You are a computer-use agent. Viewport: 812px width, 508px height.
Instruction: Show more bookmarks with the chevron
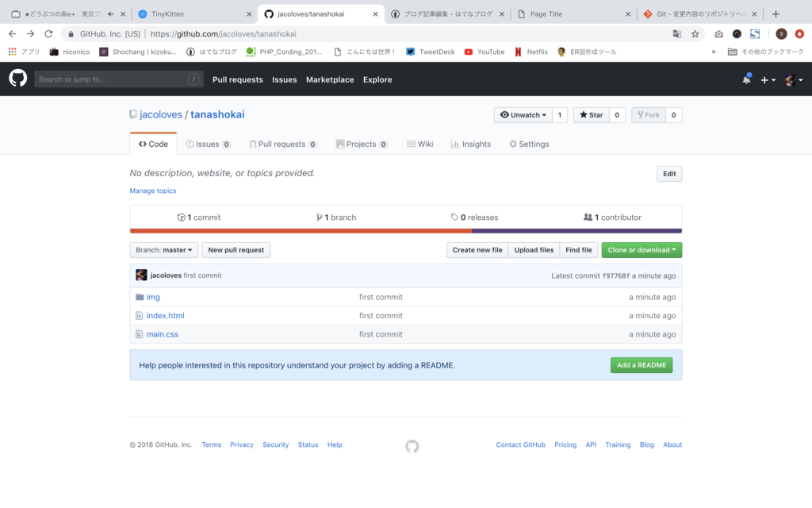point(714,52)
